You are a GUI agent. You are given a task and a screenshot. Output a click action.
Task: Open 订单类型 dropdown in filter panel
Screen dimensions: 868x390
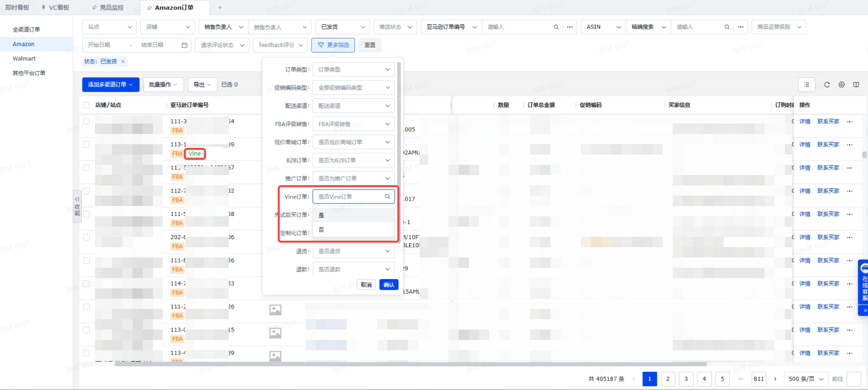pyautogui.click(x=353, y=70)
